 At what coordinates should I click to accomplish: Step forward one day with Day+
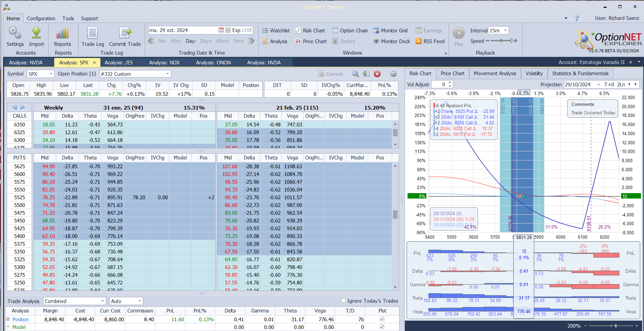tap(206, 41)
